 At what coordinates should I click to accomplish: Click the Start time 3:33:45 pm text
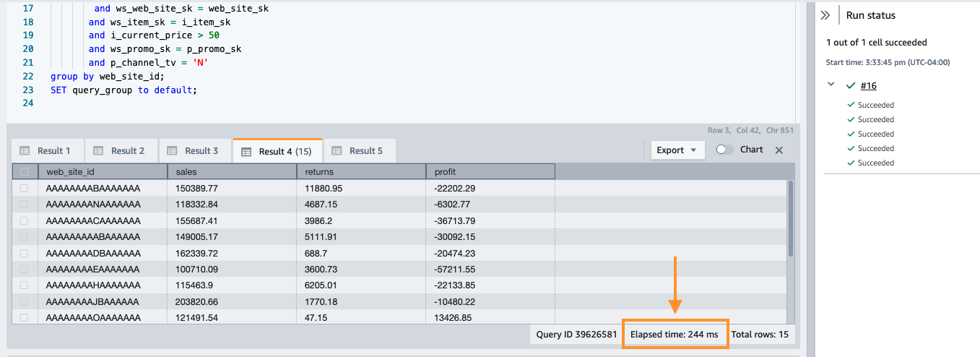point(888,63)
